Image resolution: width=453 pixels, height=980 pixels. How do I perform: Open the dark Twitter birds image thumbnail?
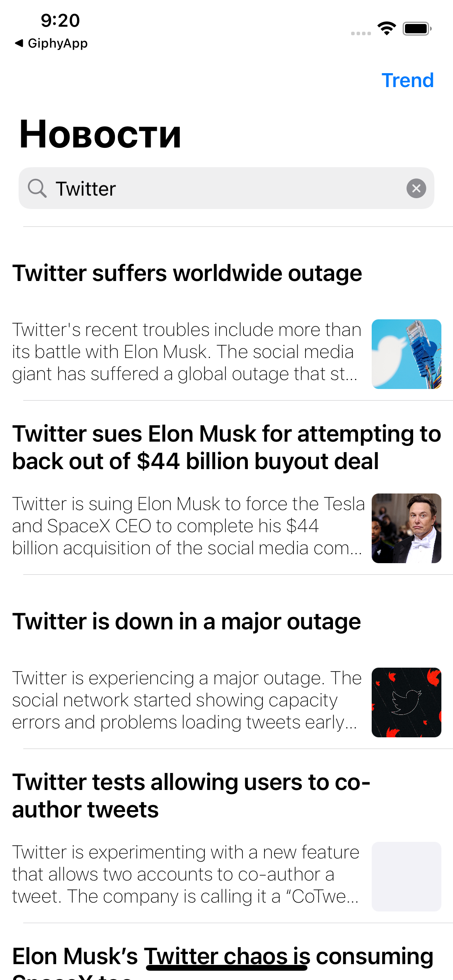pyautogui.click(x=406, y=702)
